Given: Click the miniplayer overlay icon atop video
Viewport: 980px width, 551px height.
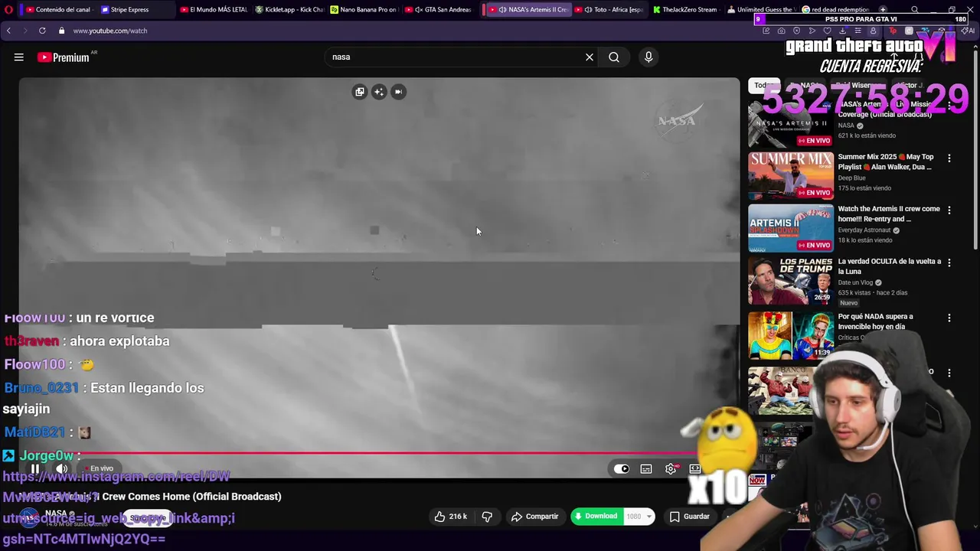Looking at the screenshot, I should [360, 92].
